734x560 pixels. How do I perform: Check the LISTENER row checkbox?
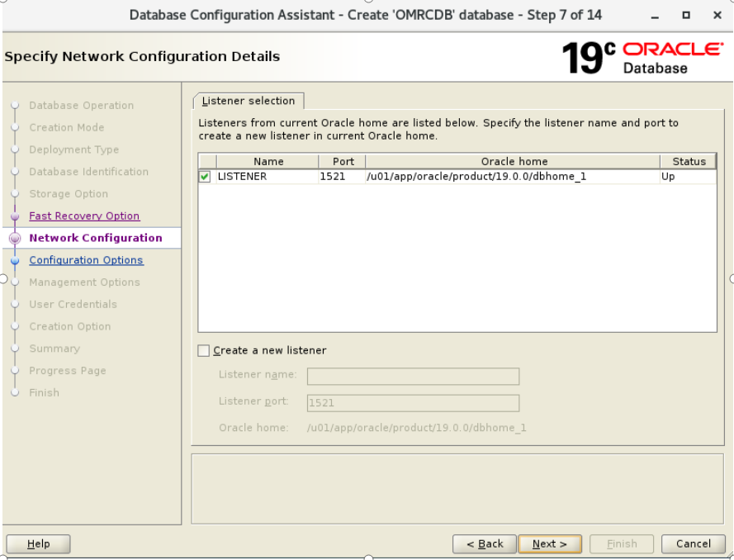point(205,177)
